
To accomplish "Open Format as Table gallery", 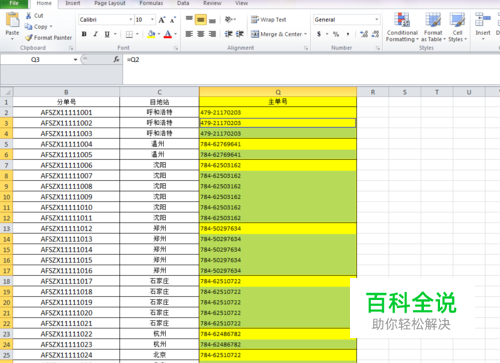I will 433,27.
